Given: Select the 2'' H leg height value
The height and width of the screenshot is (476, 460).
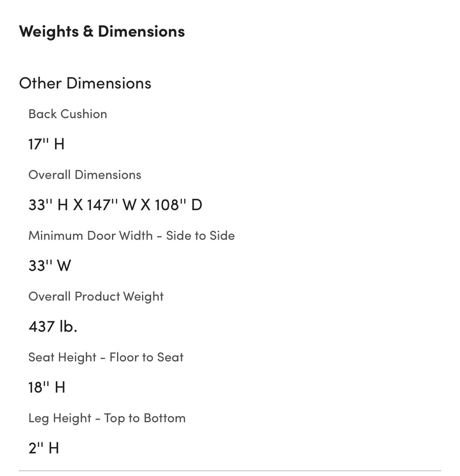Looking at the screenshot, I should point(44,448).
